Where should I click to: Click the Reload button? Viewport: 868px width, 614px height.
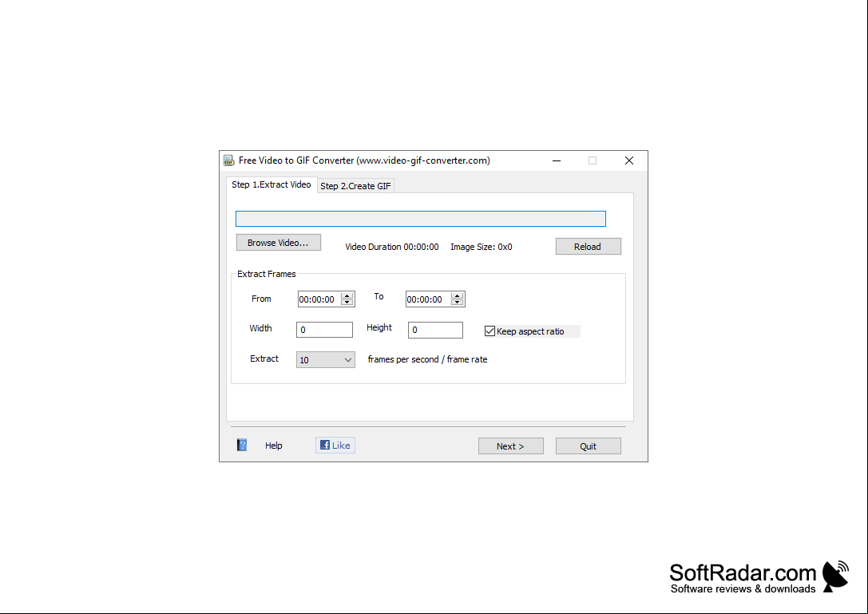588,247
